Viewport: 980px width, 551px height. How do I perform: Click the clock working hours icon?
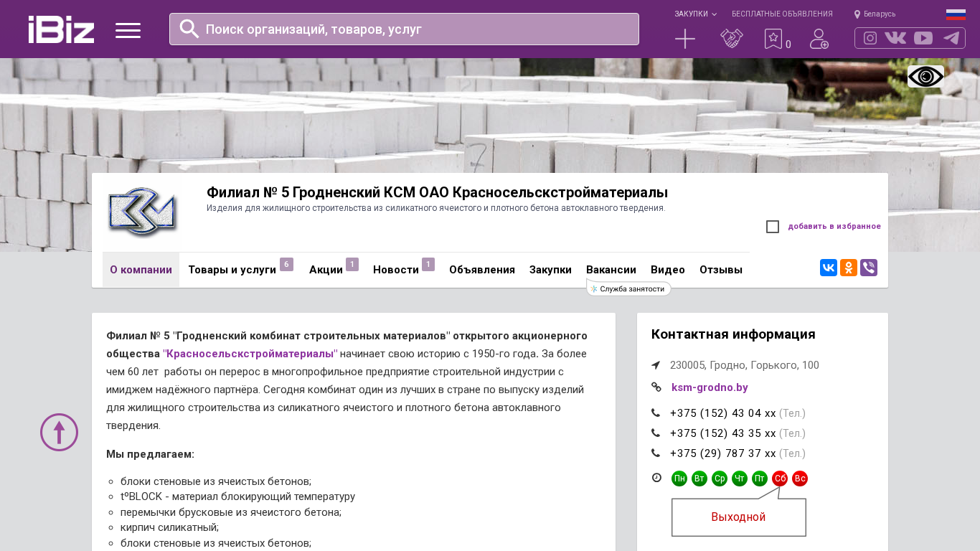point(656,478)
